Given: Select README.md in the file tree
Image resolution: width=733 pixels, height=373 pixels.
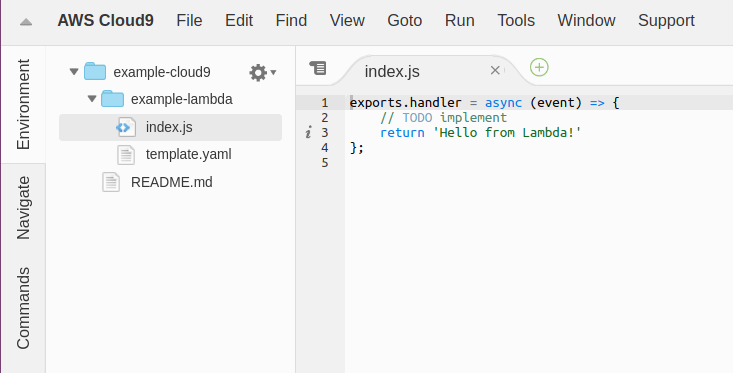Looking at the screenshot, I should [172, 182].
